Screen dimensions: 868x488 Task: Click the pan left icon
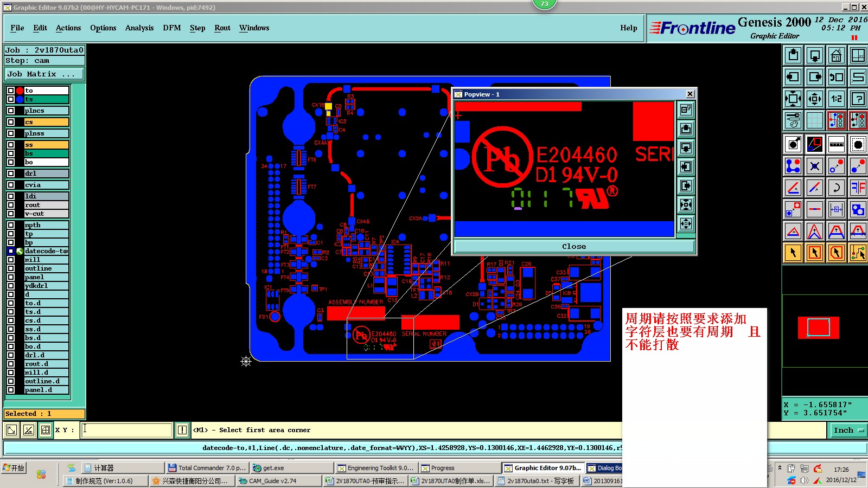click(x=793, y=77)
